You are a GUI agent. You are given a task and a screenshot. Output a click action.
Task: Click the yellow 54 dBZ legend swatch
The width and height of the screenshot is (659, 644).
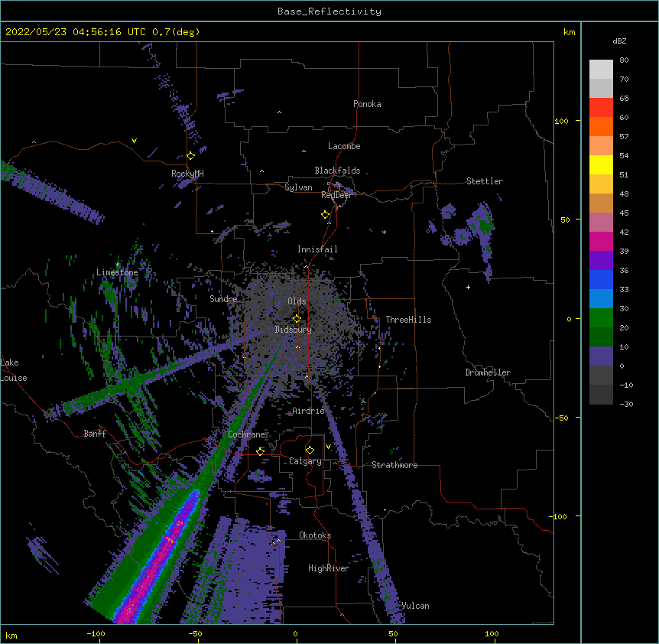[601, 164]
